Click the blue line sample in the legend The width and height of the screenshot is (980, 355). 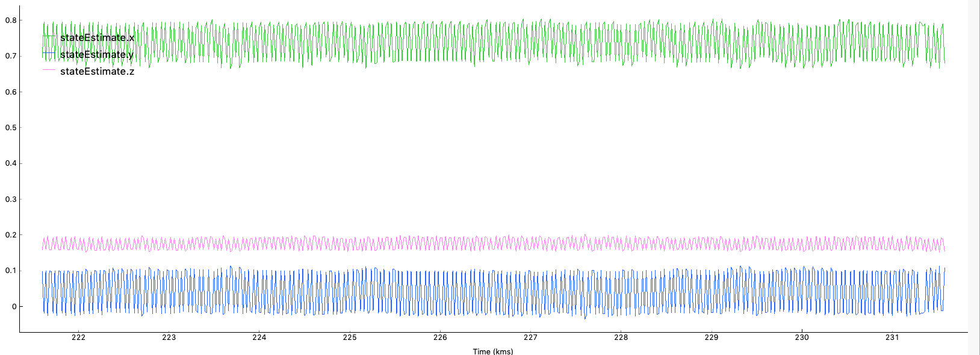(49, 54)
